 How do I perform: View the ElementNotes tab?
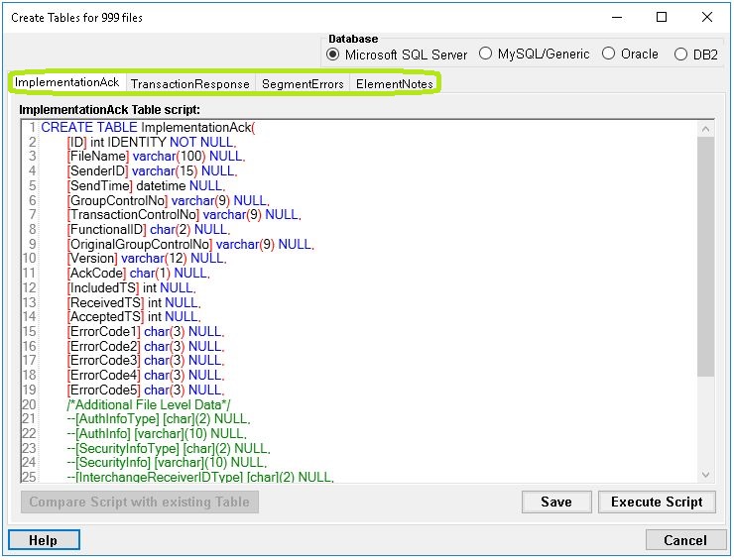[x=394, y=83]
